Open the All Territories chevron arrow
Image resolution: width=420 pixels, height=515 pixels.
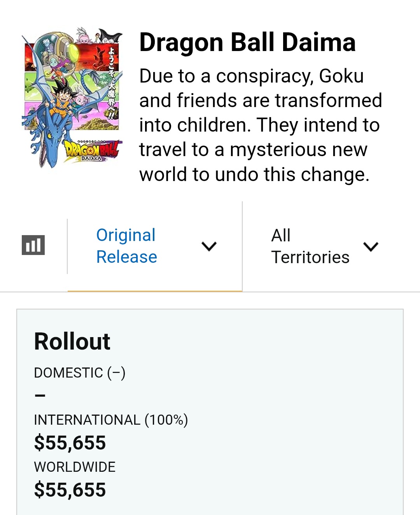tap(371, 246)
